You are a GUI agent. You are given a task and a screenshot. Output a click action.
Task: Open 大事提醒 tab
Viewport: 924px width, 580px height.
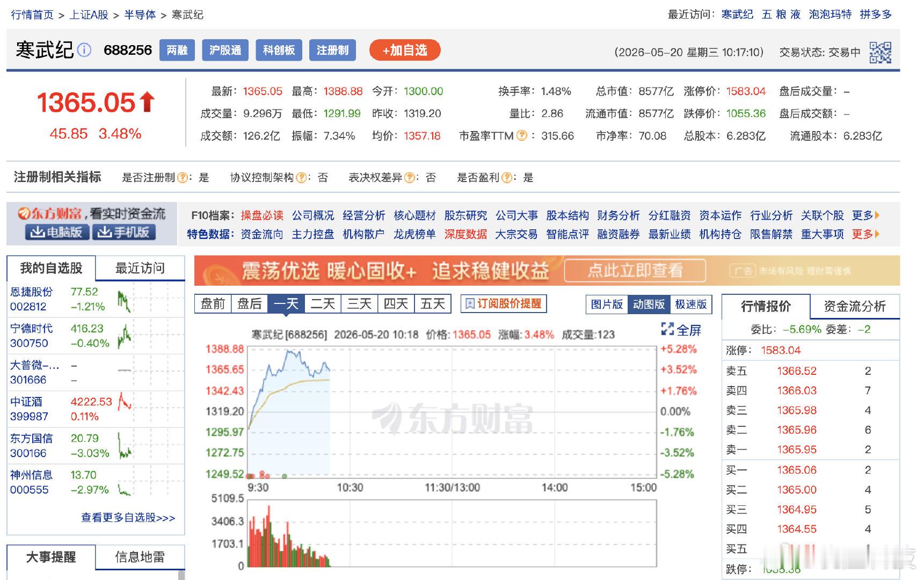point(51,557)
